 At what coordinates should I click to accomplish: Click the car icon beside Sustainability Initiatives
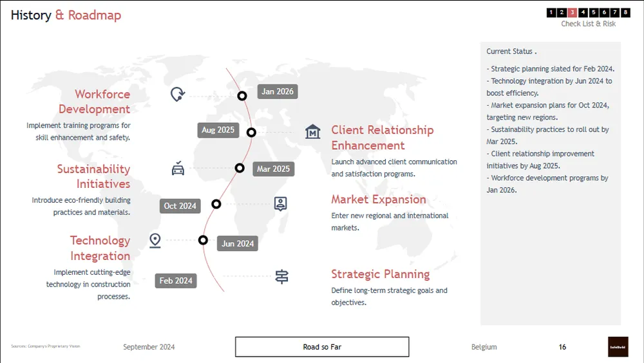(178, 169)
